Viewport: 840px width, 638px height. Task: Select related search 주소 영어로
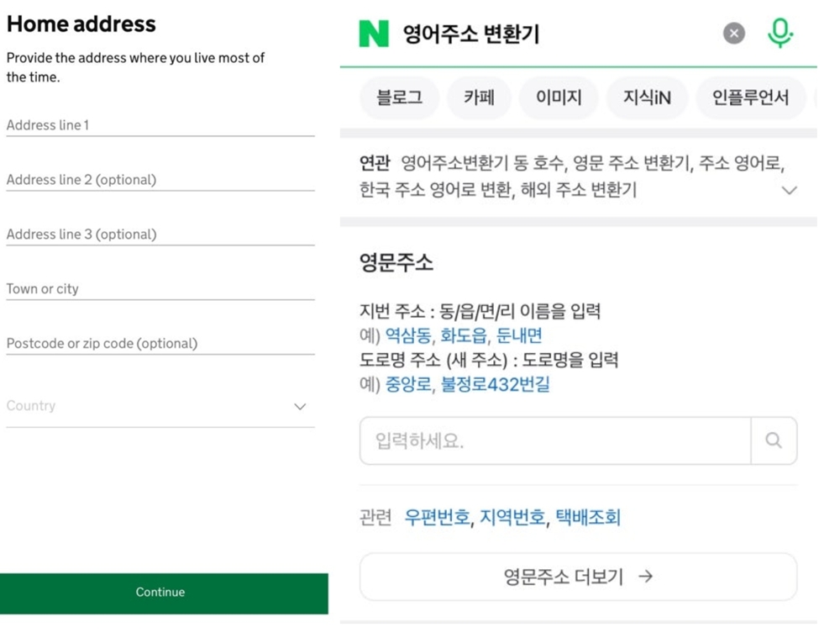[x=742, y=162]
